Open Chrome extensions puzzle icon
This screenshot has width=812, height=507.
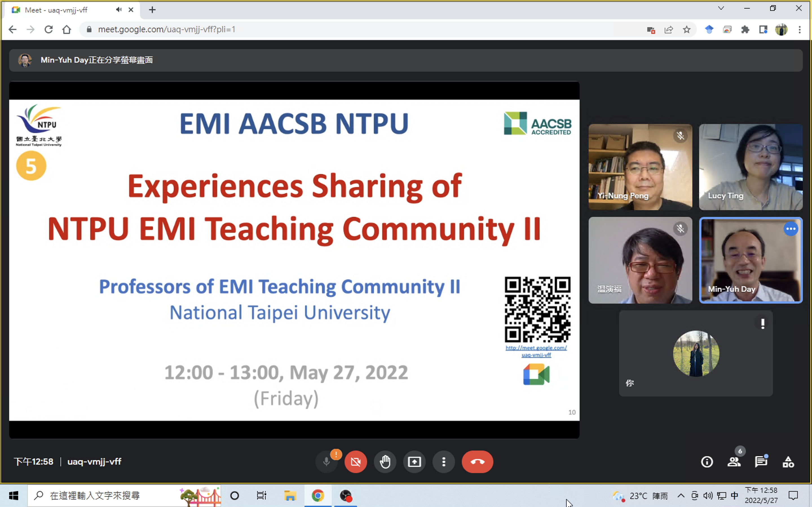tap(745, 30)
